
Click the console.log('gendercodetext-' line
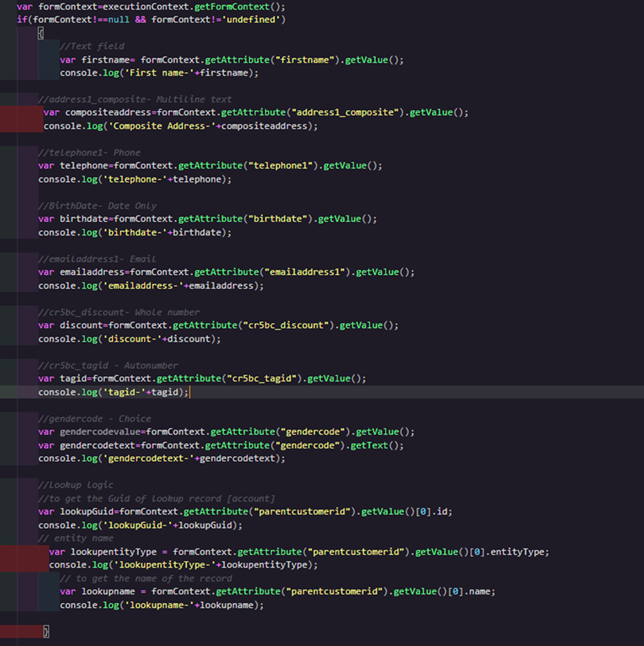pyautogui.click(x=162, y=458)
